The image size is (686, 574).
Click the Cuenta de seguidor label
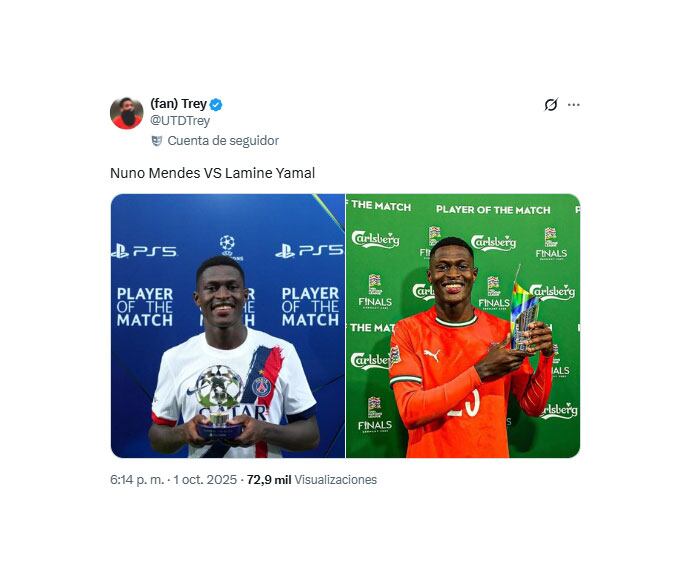[x=223, y=141]
